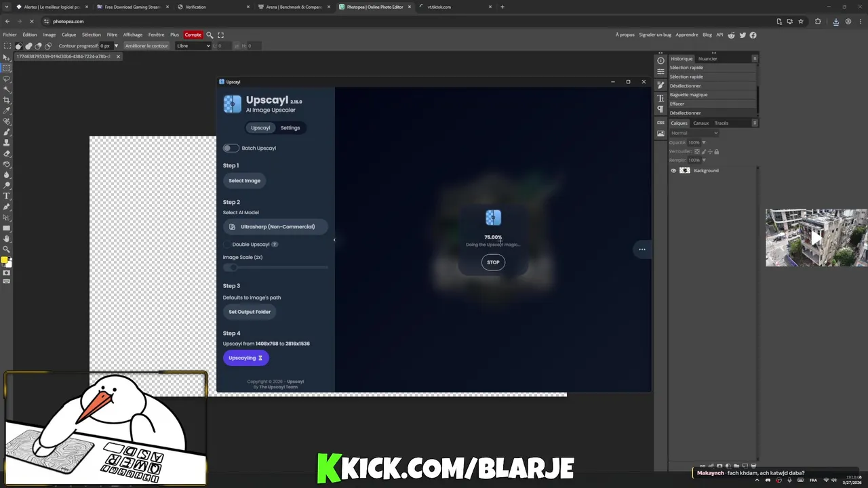Toggle lock all for layer
Viewport: 868px width, 488px height.
pos(717,151)
